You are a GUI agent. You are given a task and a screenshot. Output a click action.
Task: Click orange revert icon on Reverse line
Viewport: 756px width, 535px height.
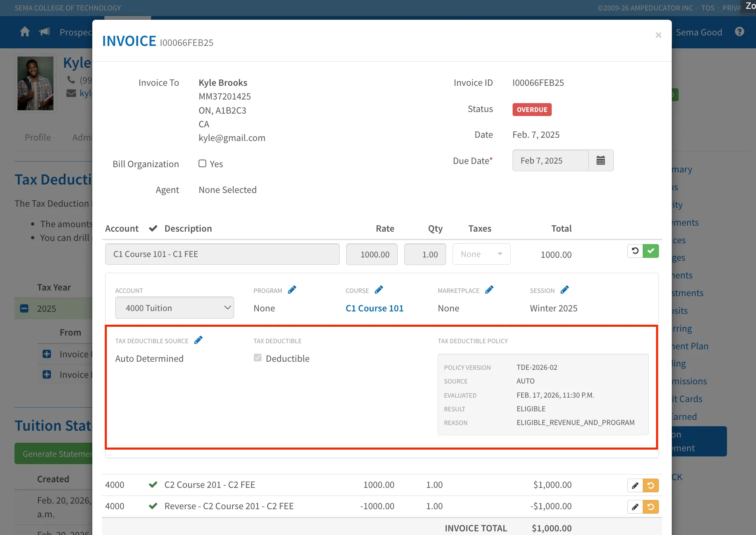click(x=651, y=507)
